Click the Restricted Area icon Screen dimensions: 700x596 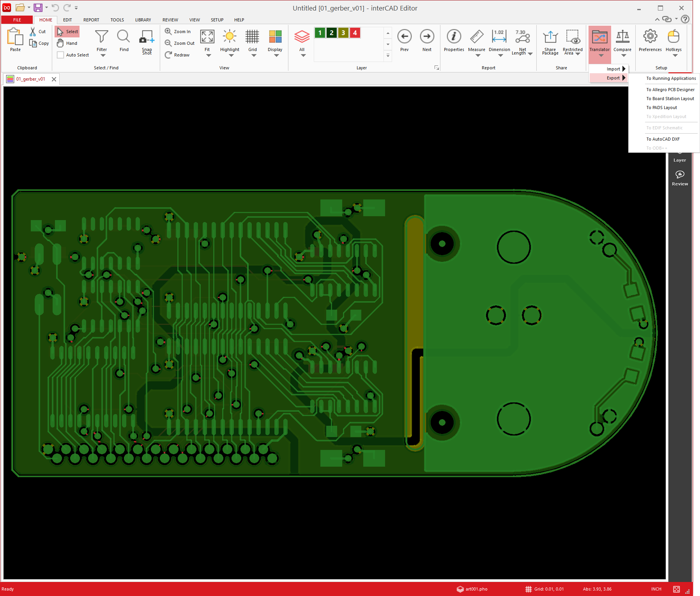(x=573, y=37)
